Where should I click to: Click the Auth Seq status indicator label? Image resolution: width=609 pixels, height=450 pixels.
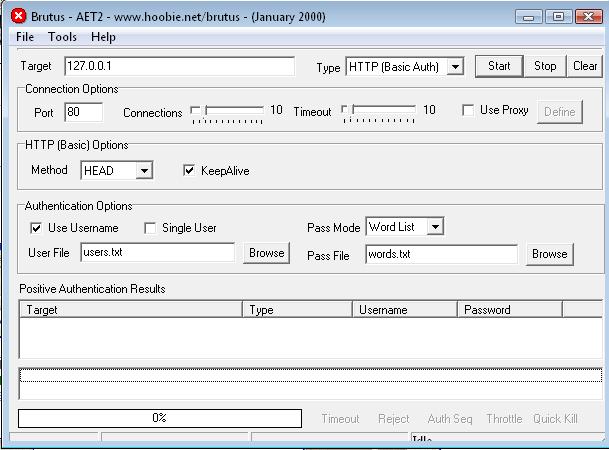pyautogui.click(x=450, y=419)
